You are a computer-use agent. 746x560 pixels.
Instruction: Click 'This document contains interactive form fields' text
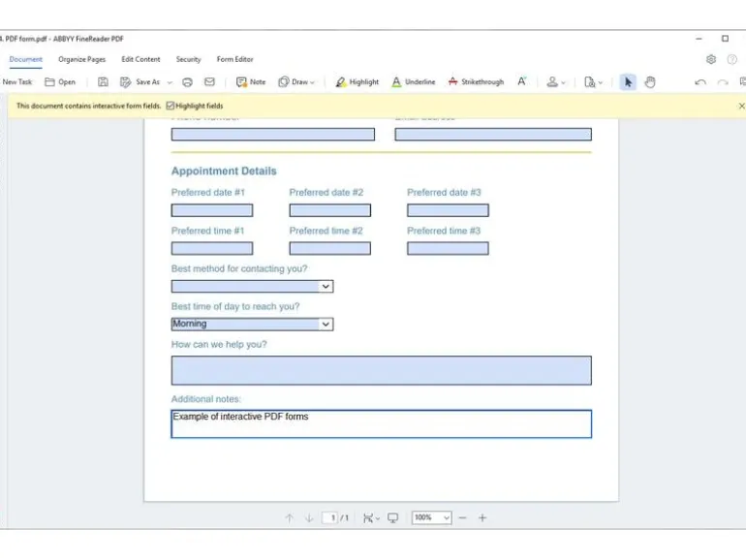coord(88,106)
